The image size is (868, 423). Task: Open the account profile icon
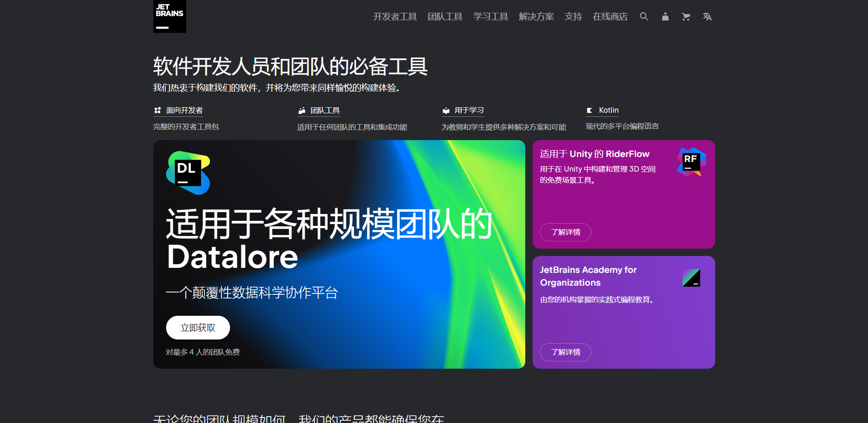(x=665, y=16)
